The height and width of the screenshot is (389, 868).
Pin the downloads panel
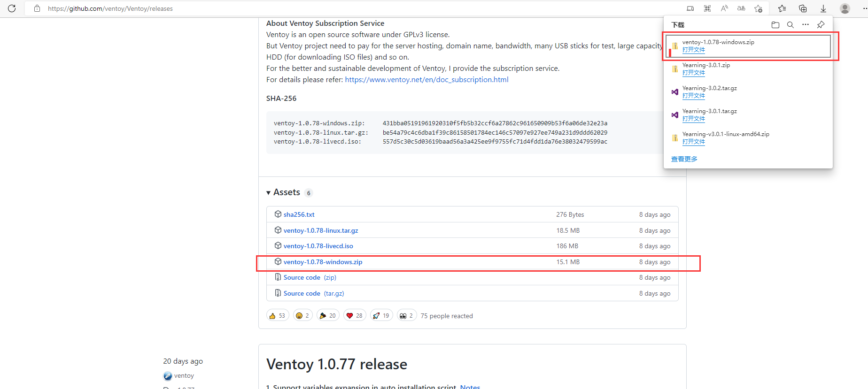821,25
